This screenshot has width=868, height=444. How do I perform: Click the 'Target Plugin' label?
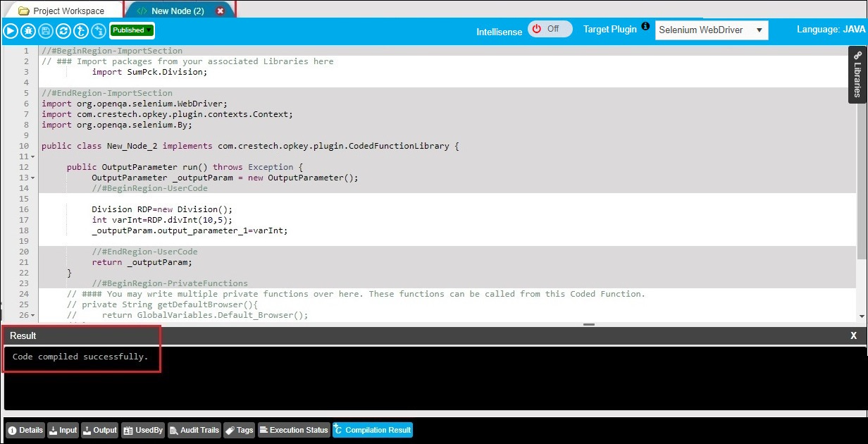(x=610, y=29)
